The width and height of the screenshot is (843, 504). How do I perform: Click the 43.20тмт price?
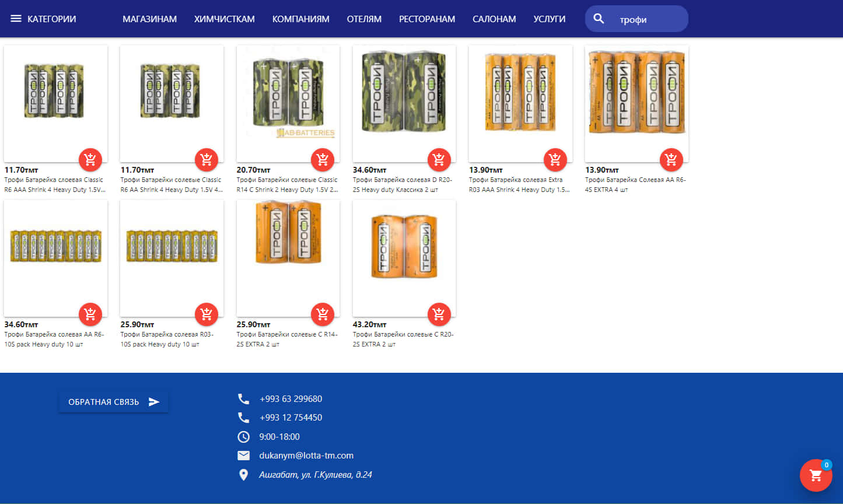pyautogui.click(x=370, y=324)
